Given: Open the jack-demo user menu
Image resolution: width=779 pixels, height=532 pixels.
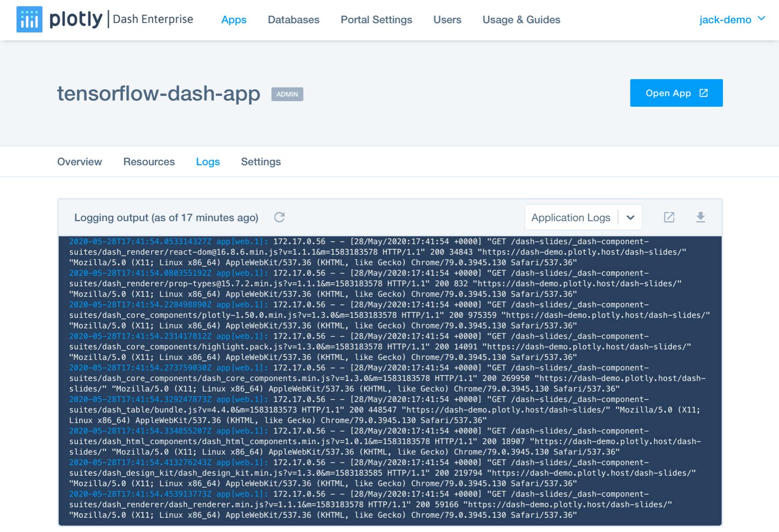Looking at the screenshot, I should [732, 20].
